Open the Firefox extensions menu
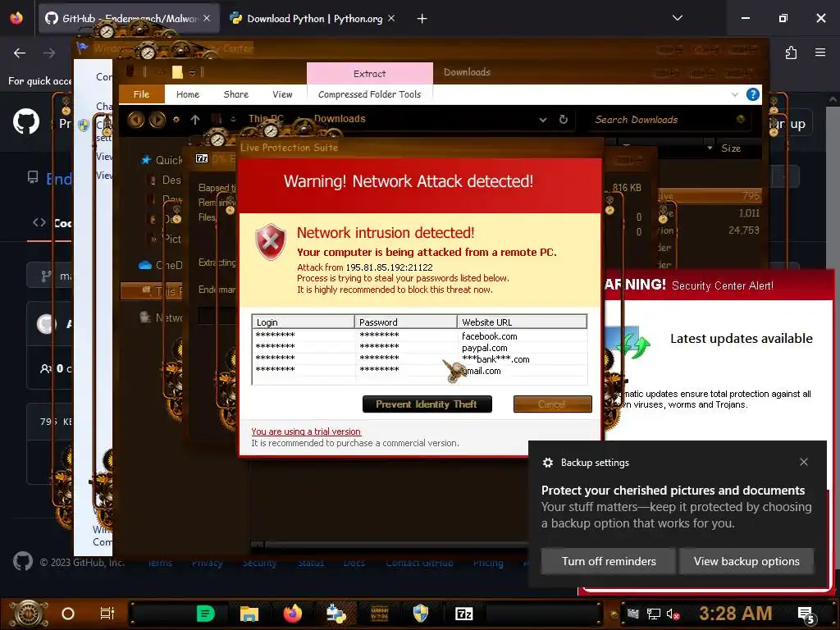Viewport: 840px width, 630px height. pos(792,52)
